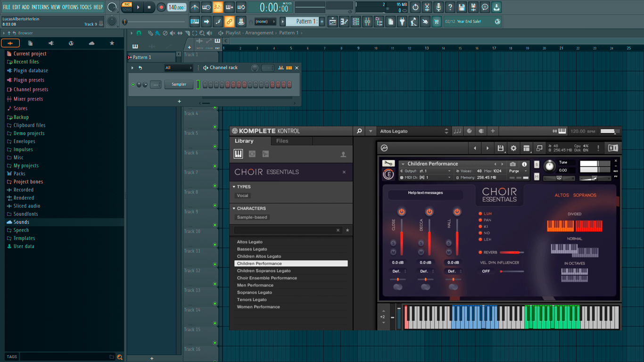Click the Sampler channel button
644x362 pixels.
point(179,84)
